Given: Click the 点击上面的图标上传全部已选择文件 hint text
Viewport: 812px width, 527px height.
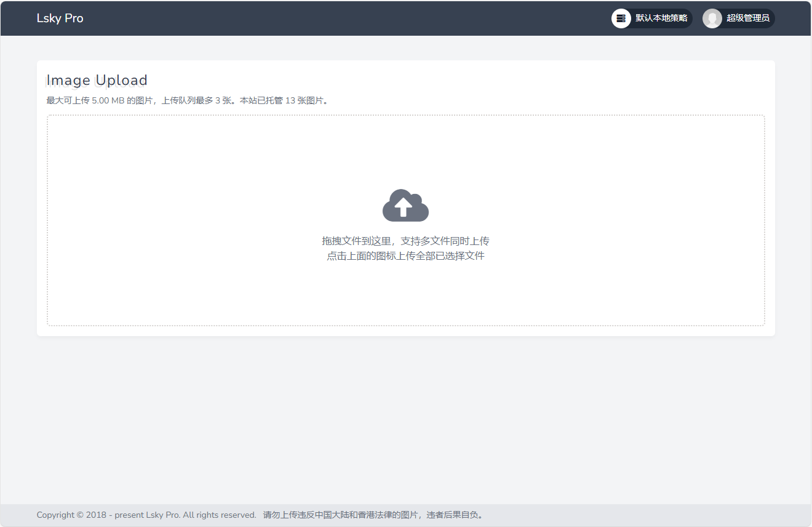Looking at the screenshot, I should click(x=405, y=255).
